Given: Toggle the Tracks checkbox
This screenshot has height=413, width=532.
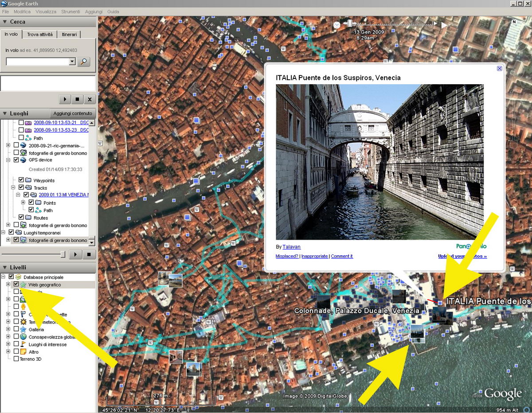Looking at the screenshot, I should click(x=21, y=188).
